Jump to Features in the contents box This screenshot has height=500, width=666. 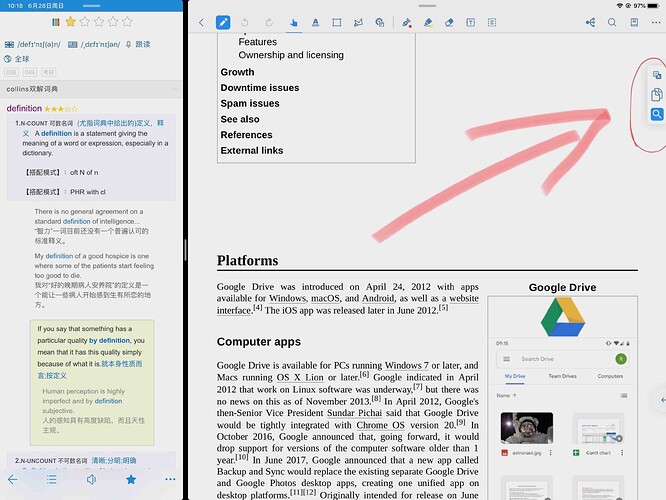257,42
